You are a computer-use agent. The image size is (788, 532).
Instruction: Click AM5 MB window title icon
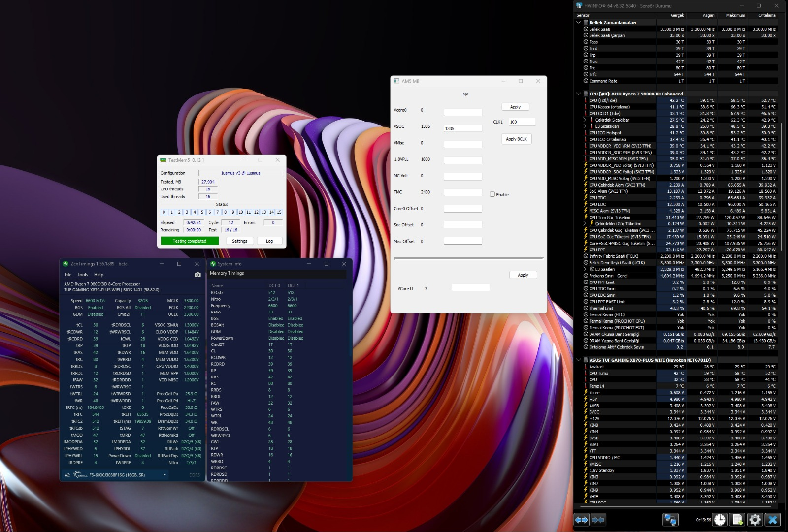pyautogui.click(x=396, y=81)
